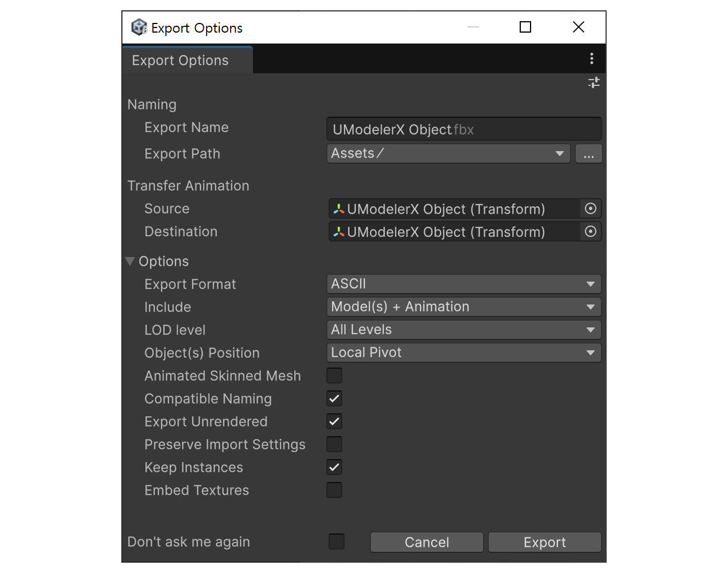Close the Export Options window
The height and width of the screenshot is (573, 728).
point(579,27)
